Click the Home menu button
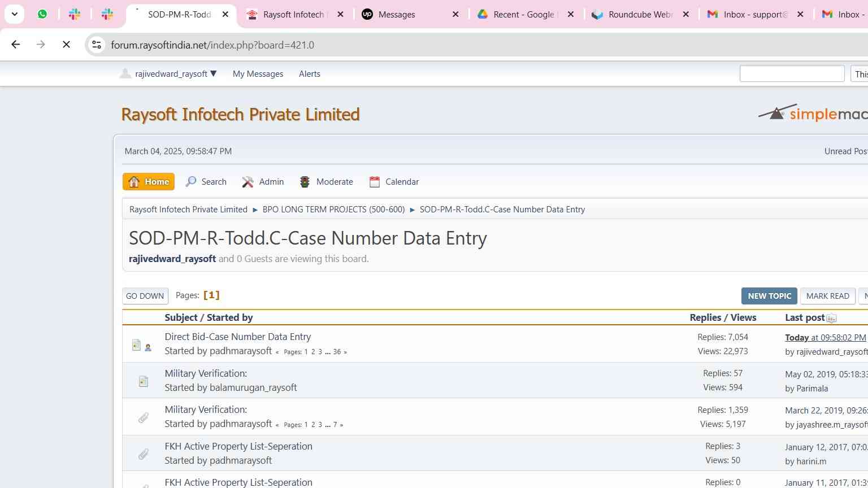The width and height of the screenshot is (868, 488). pyautogui.click(x=149, y=181)
